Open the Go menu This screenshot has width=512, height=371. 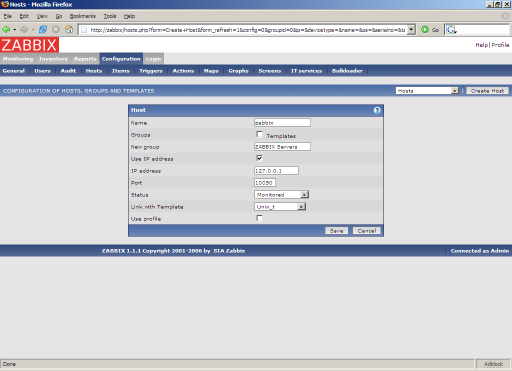pos(59,16)
